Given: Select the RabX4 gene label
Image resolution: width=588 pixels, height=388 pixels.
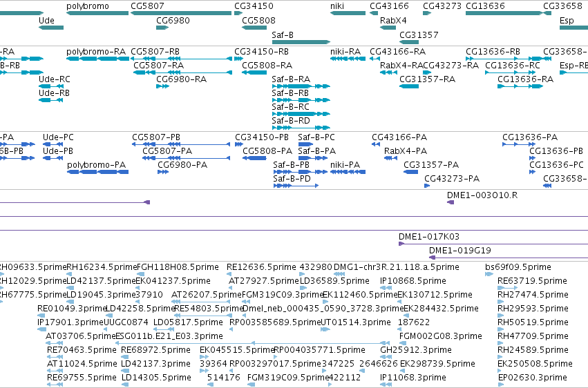Looking at the screenshot, I should (393, 20).
